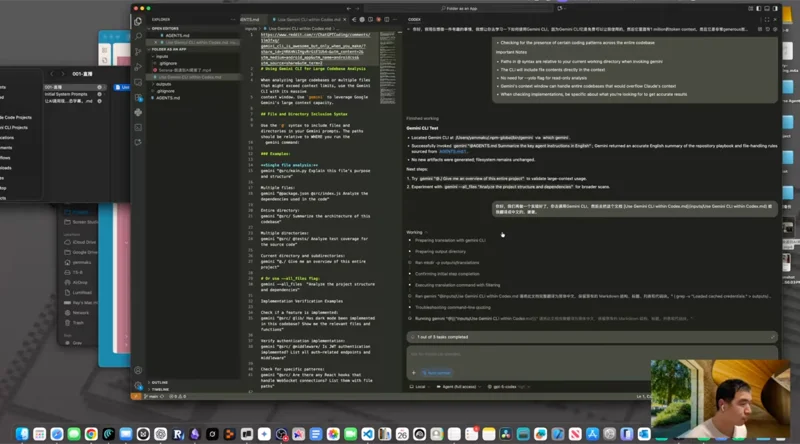
Task: Open the Search view in activity bar
Action: pos(139,35)
